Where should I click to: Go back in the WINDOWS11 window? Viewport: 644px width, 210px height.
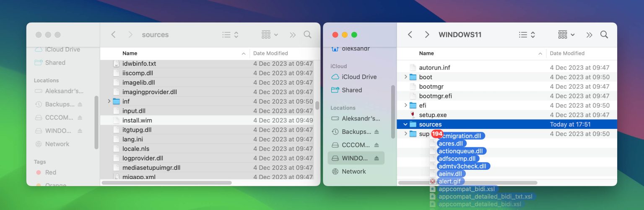(x=410, y=35)
